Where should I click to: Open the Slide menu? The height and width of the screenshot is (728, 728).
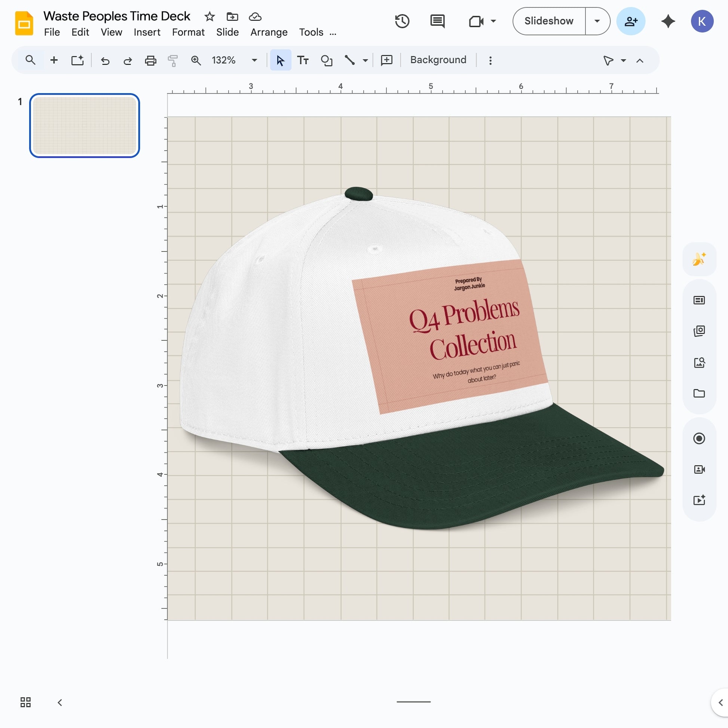pyautogui.click(x=227, y=33)
